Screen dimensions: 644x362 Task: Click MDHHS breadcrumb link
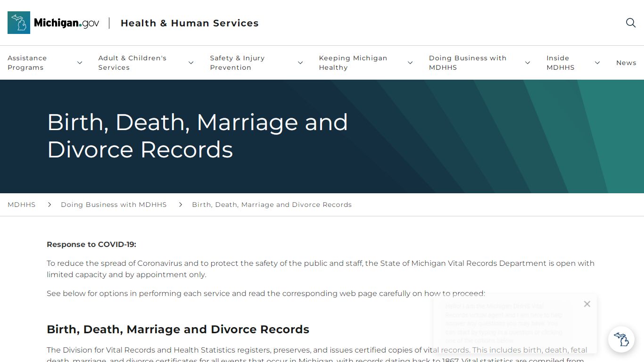[x=22, y=205]
